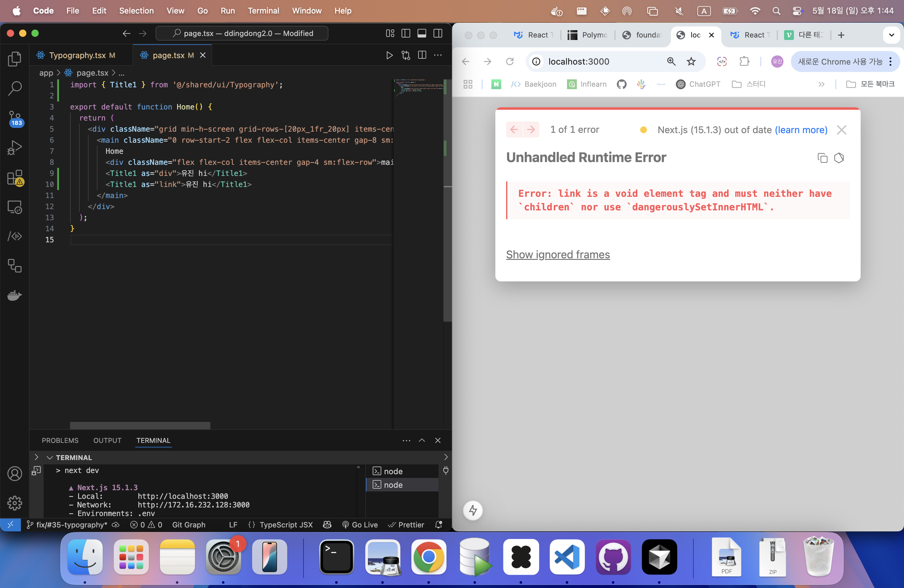Image resolution: width=904 pixels, height=588 pixels.
Task: Collapse the TERMINAL section chevron
Action: click(50, 457)
